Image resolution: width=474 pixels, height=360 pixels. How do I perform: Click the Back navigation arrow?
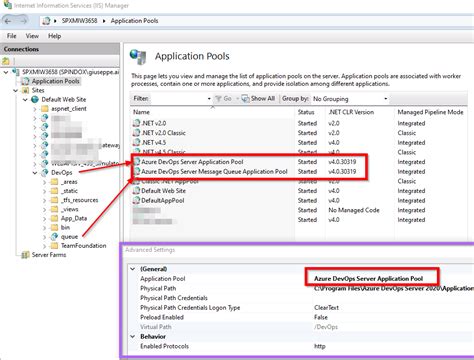[x=8, y=21]
